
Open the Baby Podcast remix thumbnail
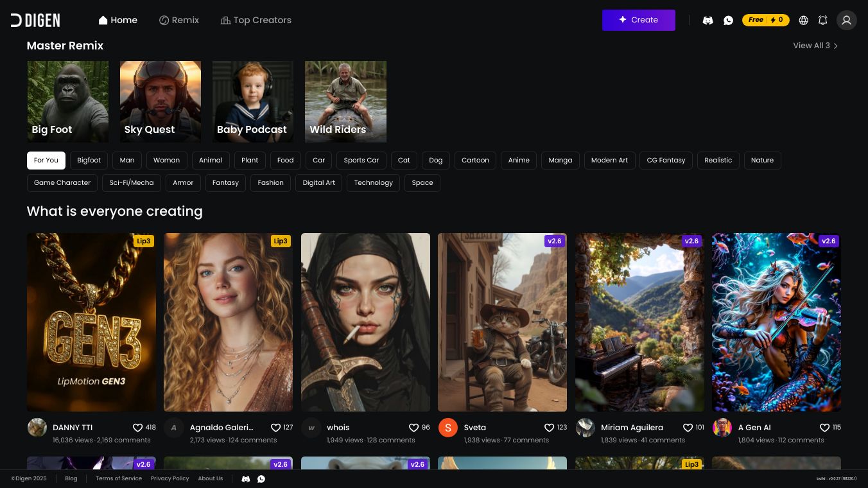pyautogui.click(x=253, y=101)
